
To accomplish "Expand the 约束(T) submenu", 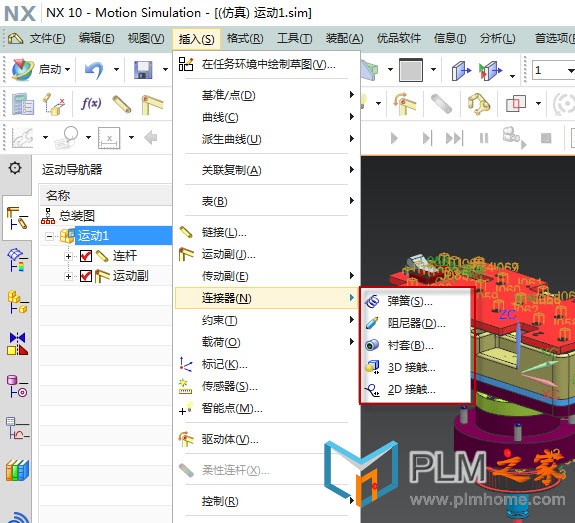I will coord(267,320).
